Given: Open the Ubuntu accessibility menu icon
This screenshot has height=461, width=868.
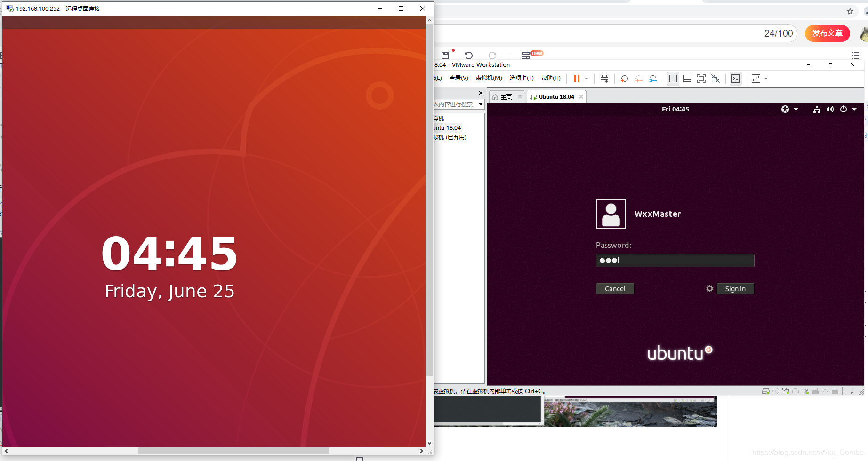Looking at the screenshot, I should pos(785,109).
